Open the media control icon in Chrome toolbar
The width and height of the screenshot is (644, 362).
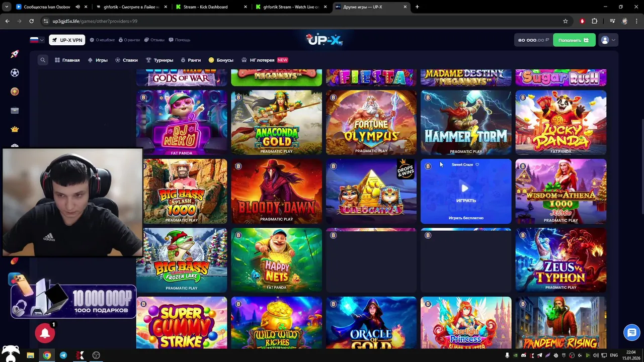(x=612, y=21)
